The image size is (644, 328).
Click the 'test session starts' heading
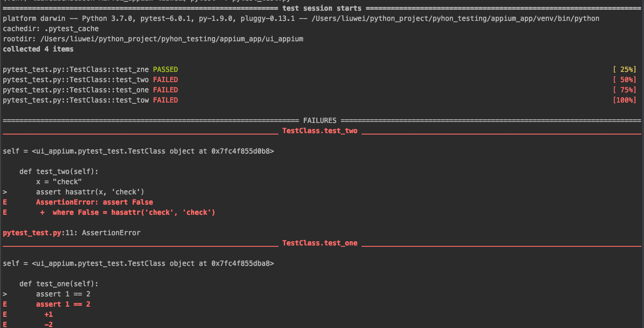pos(322,8)
